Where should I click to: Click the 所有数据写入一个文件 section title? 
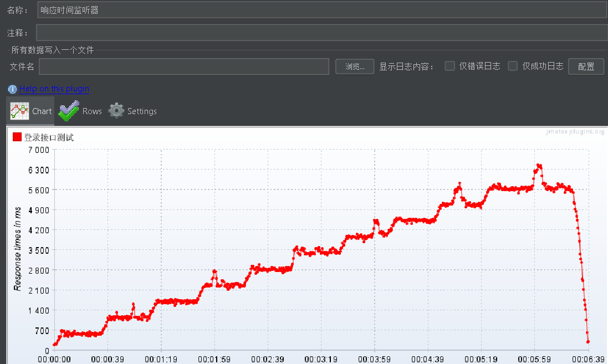52,50
